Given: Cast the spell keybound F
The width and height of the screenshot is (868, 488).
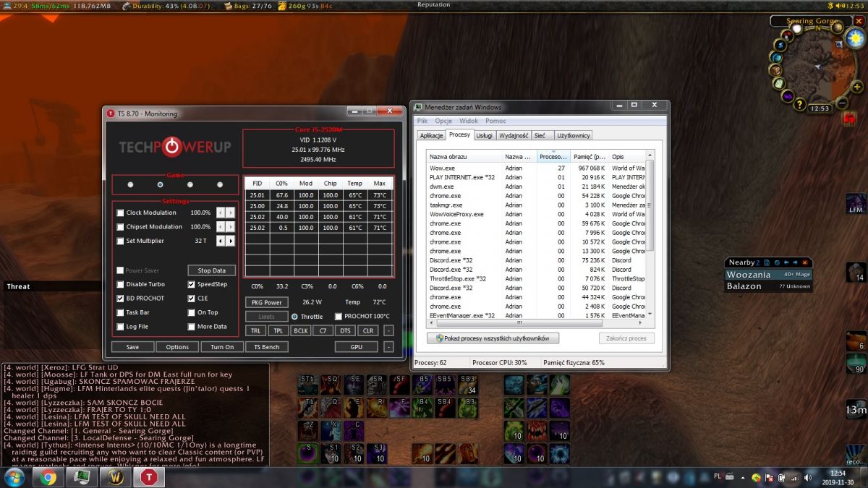Looking at the screenshot, I should tap(400, 408).
